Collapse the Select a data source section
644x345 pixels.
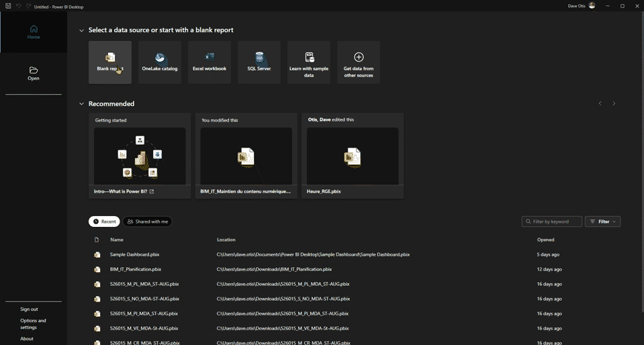click(81, 30)
